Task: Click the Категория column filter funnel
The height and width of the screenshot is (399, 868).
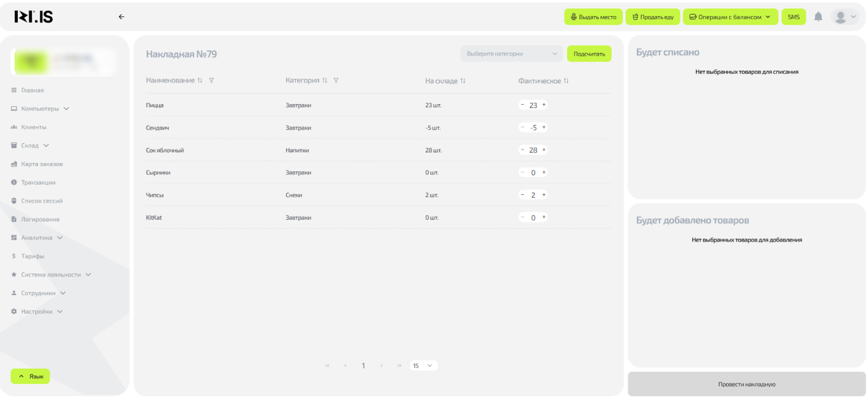Action: click(336, 80)
